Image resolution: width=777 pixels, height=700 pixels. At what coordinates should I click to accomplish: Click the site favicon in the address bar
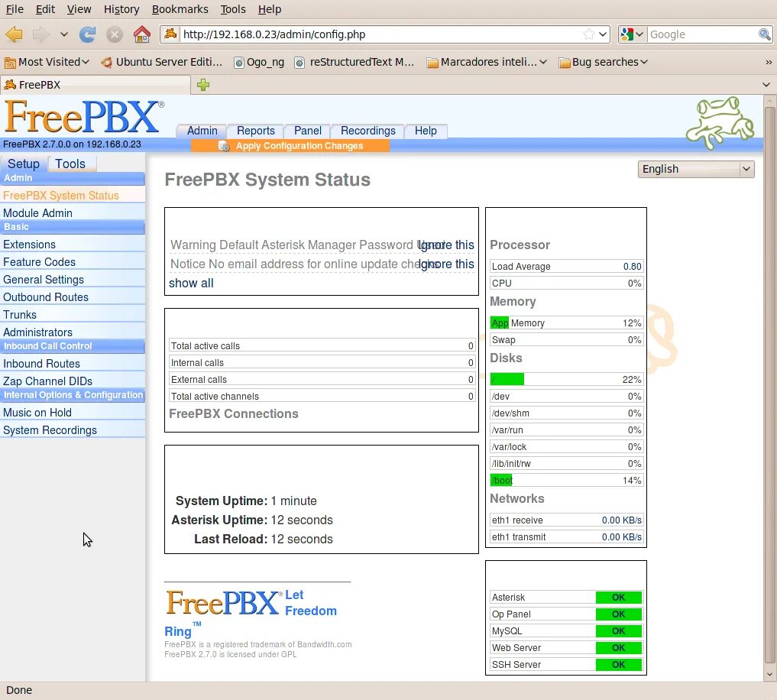click(170, 34)
